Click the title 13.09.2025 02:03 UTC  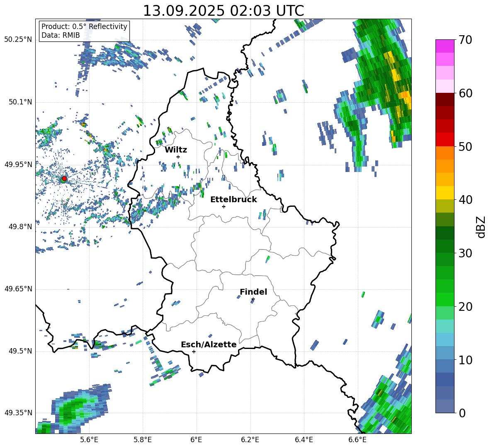tap(224, 11)
